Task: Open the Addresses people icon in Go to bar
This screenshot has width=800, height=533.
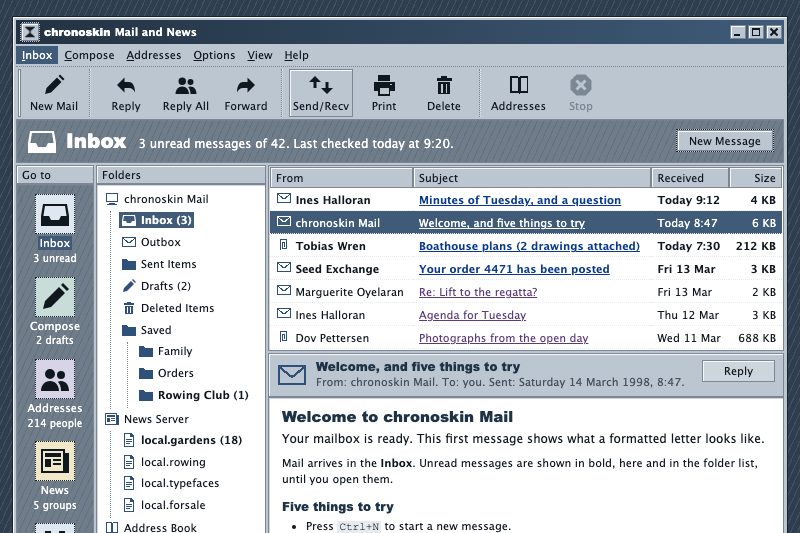Action: point(55,379)
